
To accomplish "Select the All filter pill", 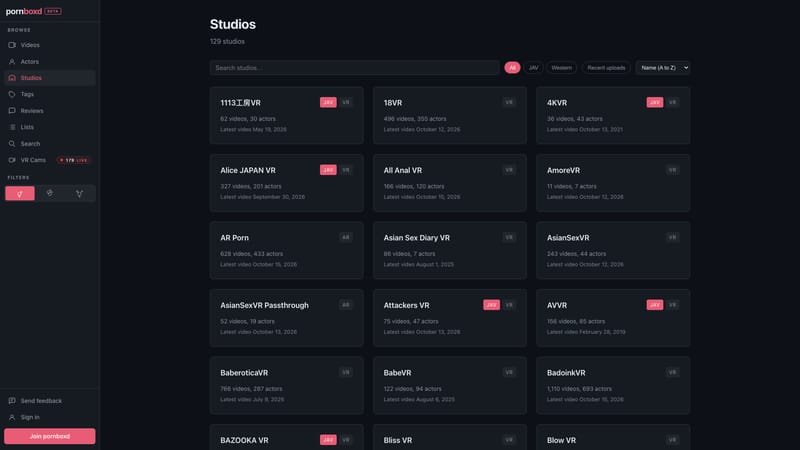I will (512, 67).
